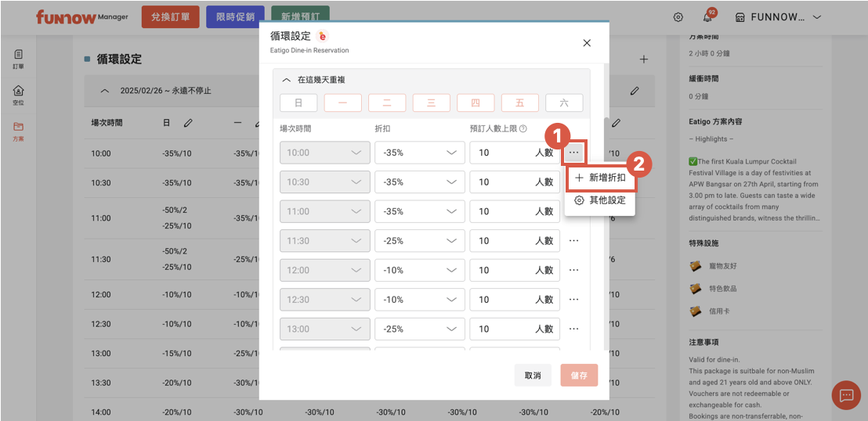This screenshot has width=868, height=421.
Task: Open the notifications bell icon
Action: point(707,17)
